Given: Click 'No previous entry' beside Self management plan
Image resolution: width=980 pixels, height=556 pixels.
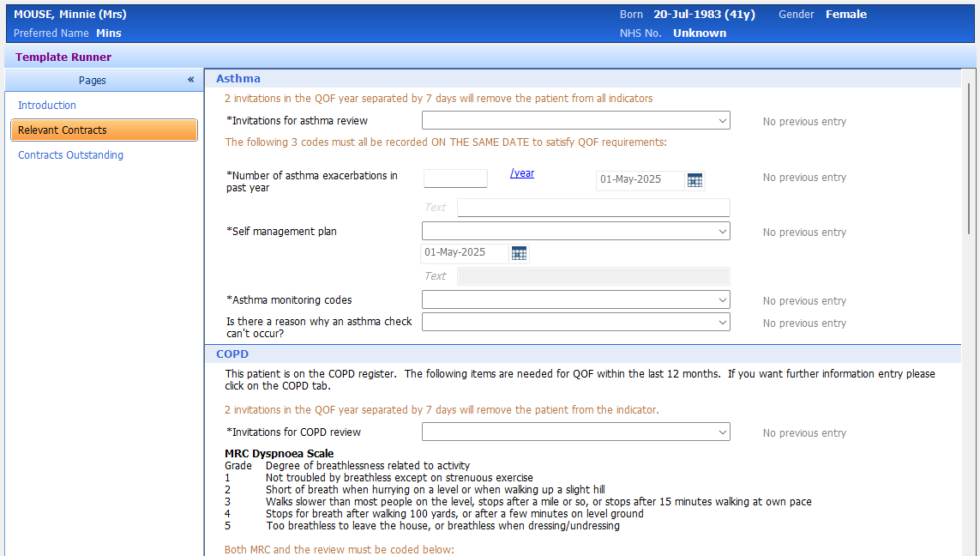Looking at the screenshot, I should click(x=803, y=232).
